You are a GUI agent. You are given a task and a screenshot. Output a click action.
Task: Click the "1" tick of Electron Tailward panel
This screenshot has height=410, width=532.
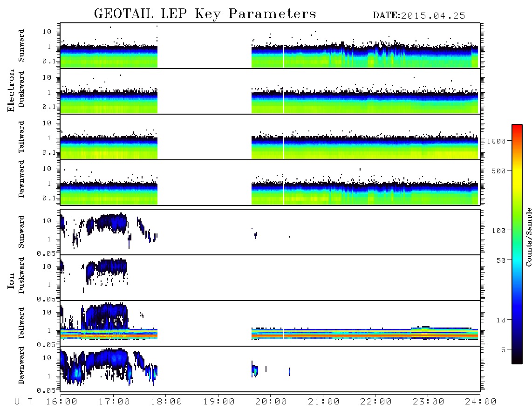[49, 138]
